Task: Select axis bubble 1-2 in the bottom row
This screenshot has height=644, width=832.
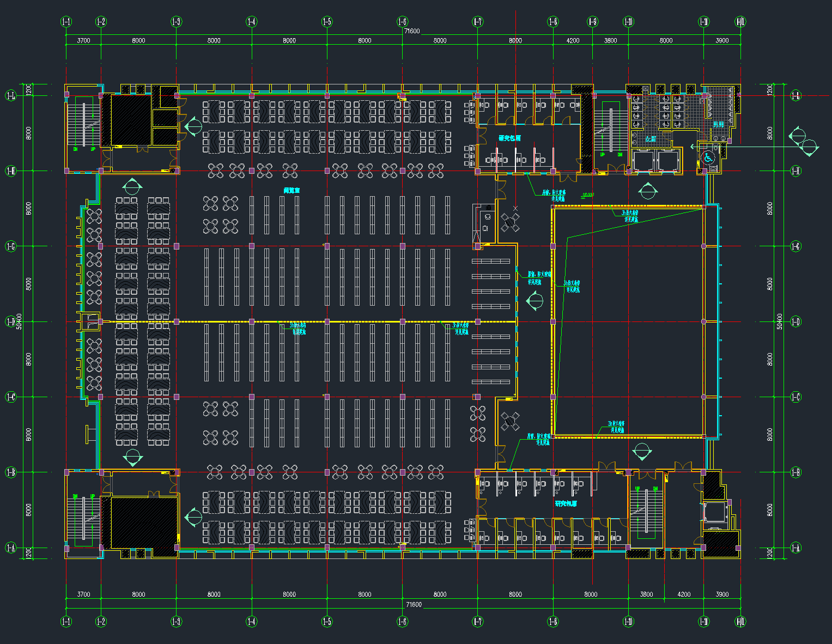Action: 101,621
